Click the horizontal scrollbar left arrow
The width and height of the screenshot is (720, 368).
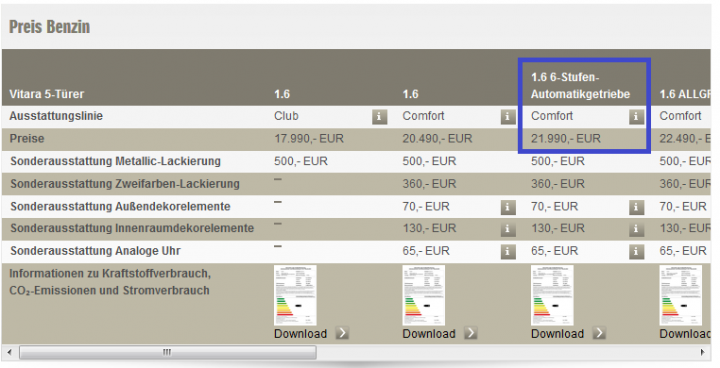[9, 353]
